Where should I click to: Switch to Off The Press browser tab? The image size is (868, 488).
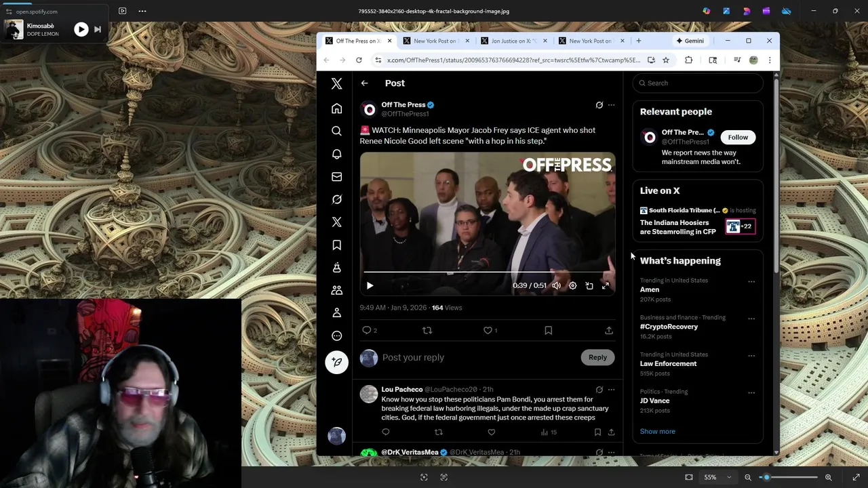coord(359,41)
